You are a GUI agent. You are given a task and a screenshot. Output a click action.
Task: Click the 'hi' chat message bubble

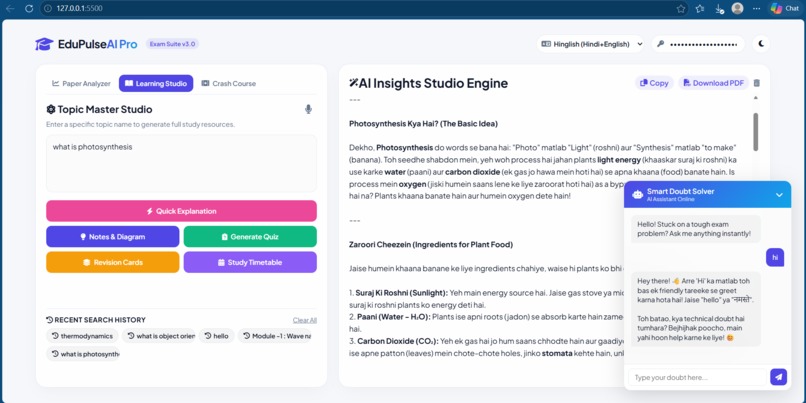775,258
